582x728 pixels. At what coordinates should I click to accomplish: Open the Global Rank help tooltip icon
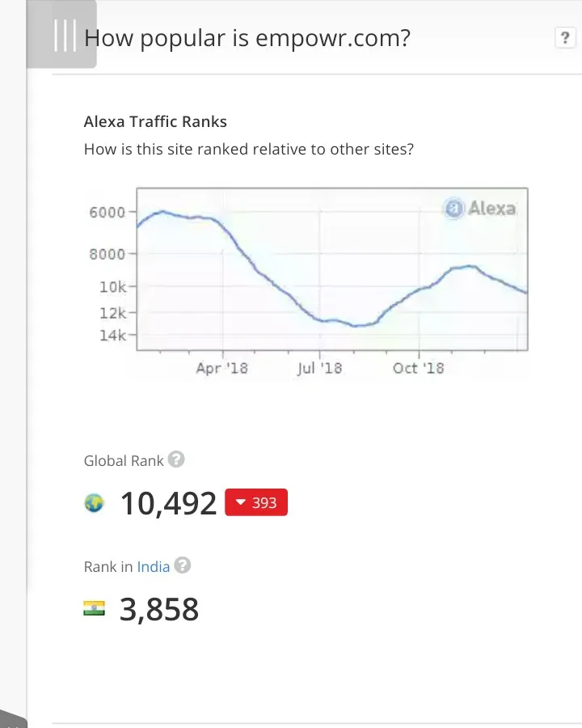pyautogui.click(x=176, y=459)
